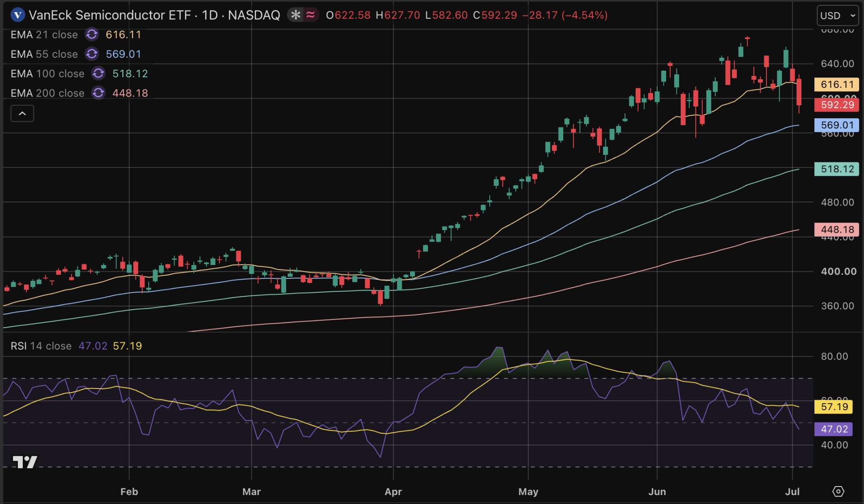864x504 pixels.
Task: Click the open price O622.58 value
Action: pos(348,15)
